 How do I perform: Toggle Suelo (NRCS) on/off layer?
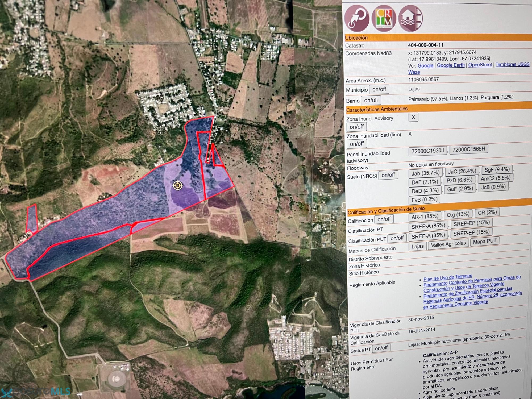coord(388,175)
